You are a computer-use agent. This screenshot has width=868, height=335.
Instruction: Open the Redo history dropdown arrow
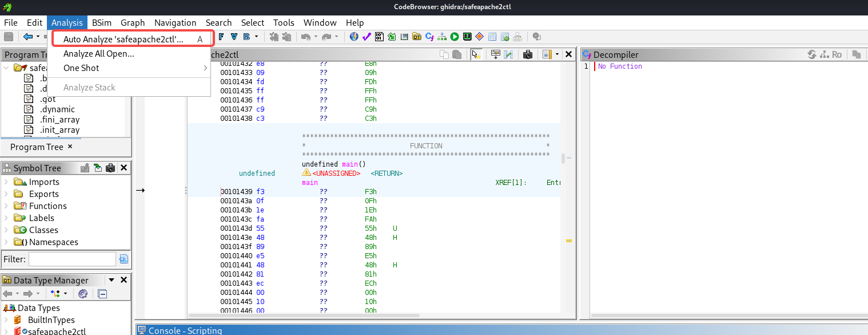tap(336, 37)
